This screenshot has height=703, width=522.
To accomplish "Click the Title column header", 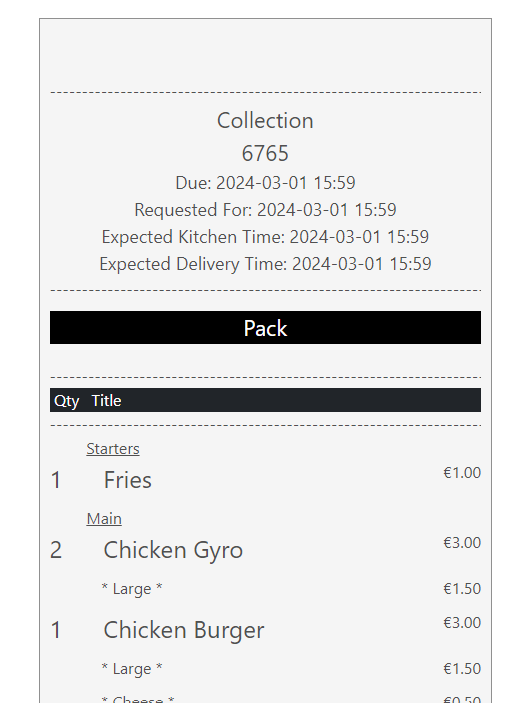I will click(x=106, y=400).
